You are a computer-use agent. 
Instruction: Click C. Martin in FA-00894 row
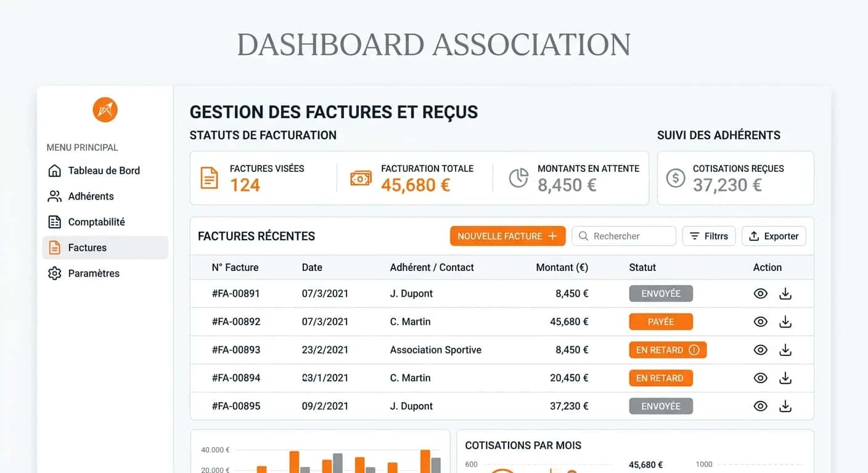410,378
